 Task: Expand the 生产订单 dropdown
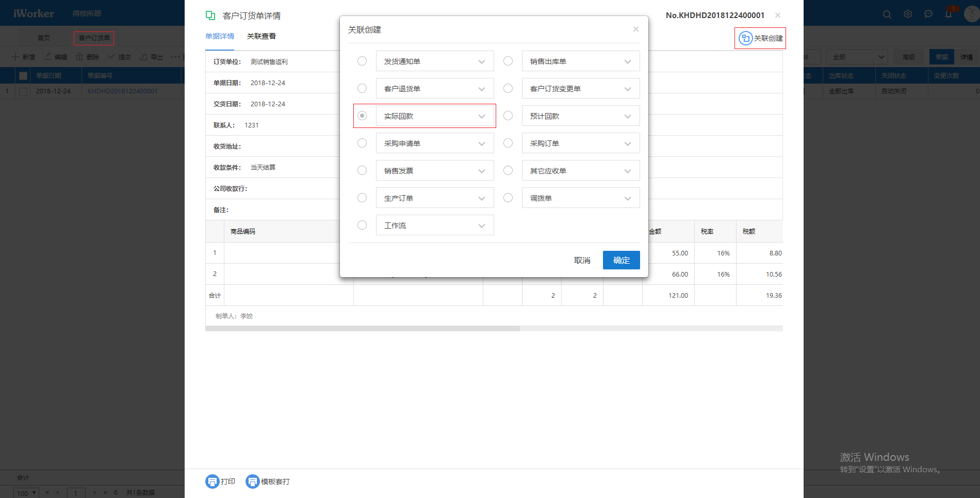(x=435, y=198)
